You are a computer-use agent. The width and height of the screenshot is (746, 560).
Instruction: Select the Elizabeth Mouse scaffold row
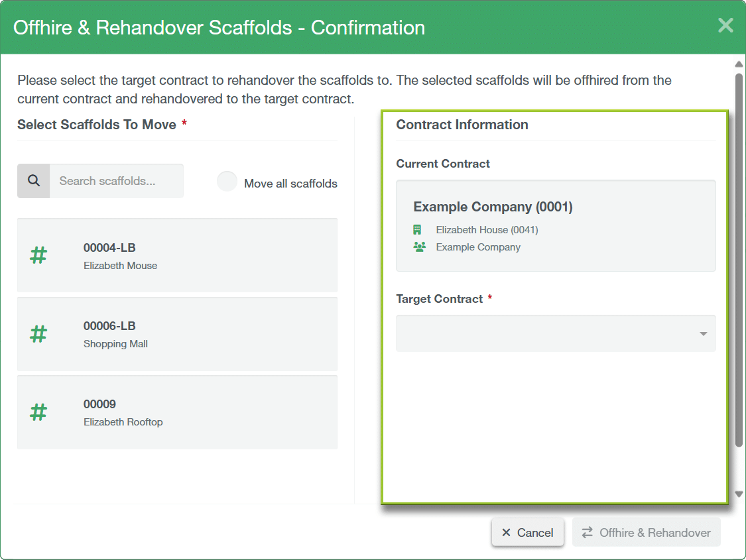[x=177, y=255]
